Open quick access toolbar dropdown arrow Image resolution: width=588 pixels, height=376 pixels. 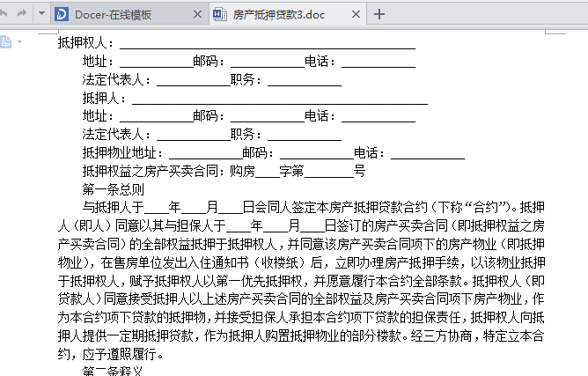pyautogui.click(x=41, y=13)
